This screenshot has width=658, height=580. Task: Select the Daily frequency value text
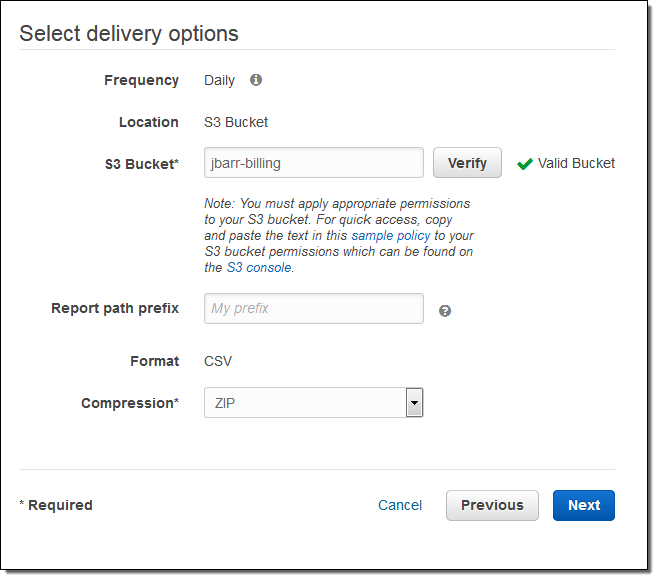point(219,80)
